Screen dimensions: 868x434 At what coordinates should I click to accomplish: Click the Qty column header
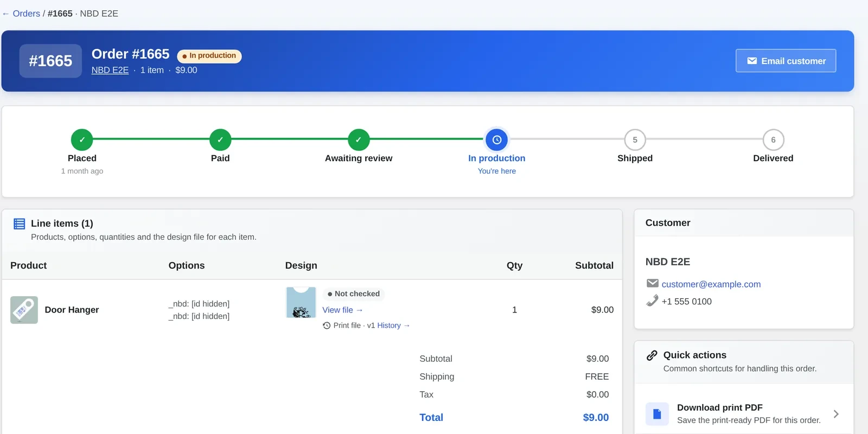point(514,265)
